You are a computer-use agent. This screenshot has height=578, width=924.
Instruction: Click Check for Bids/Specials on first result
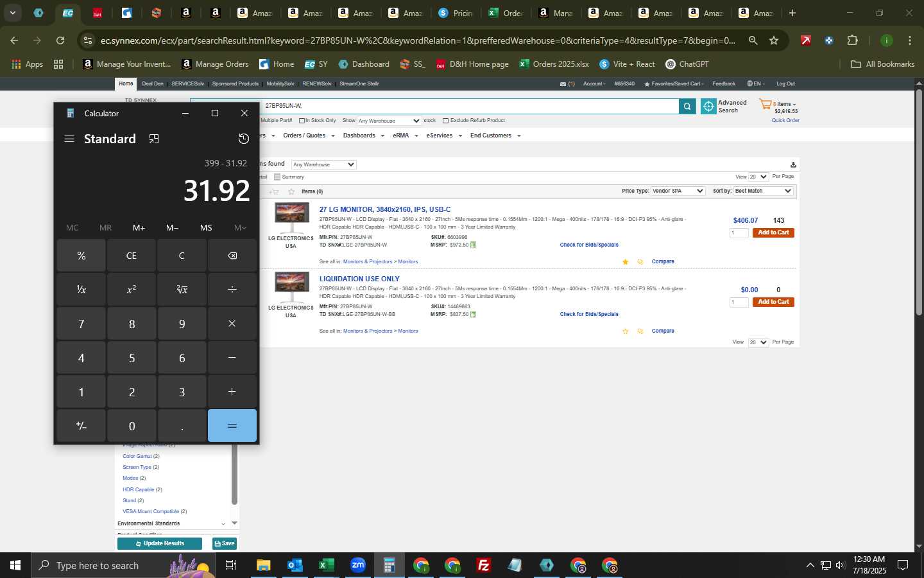tap(589, 245)
